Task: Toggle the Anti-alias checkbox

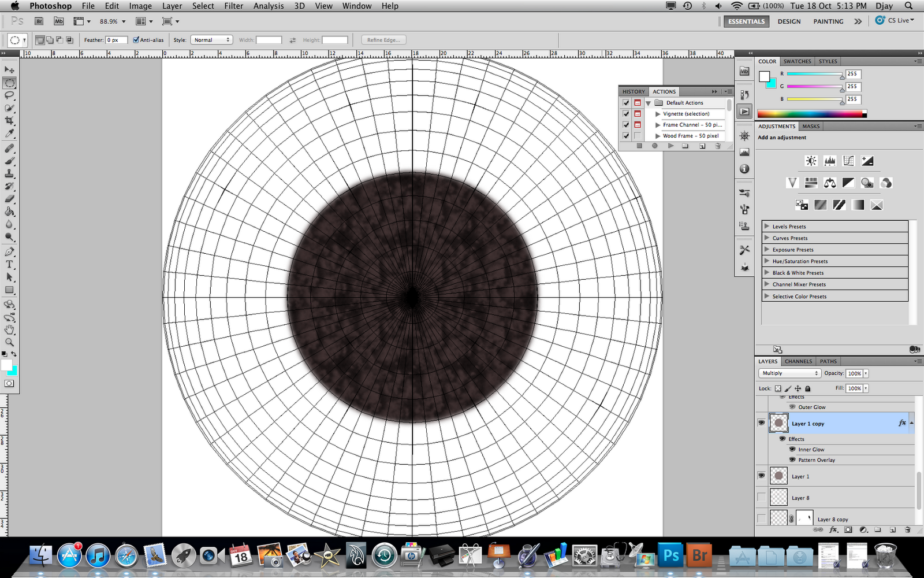Action: [136, 40]
